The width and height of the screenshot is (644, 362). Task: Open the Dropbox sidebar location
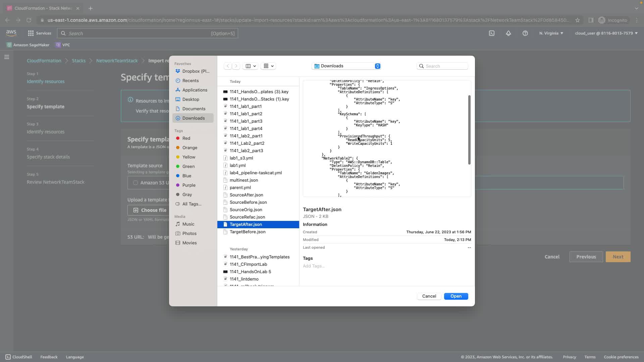pos(195,71)
